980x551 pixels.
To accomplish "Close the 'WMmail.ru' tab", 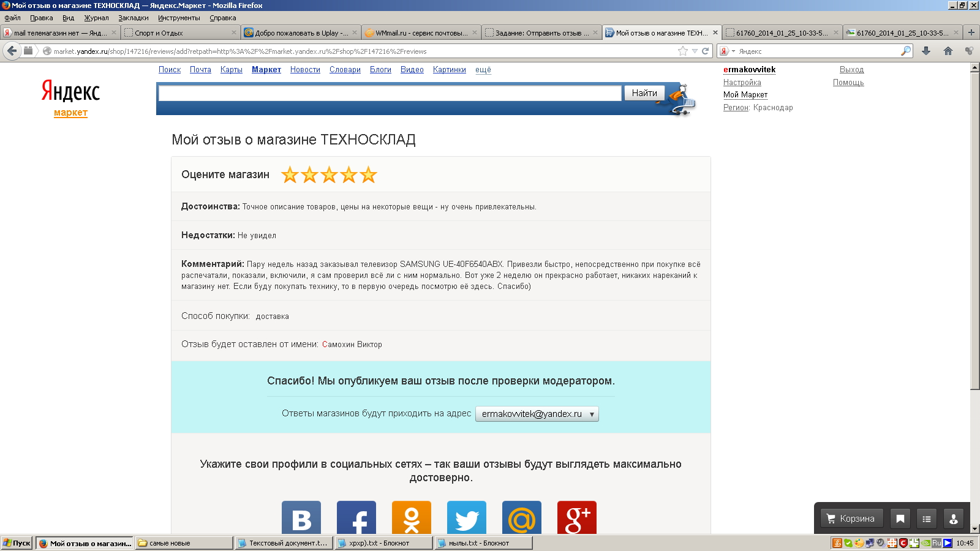I will (475, 32).
